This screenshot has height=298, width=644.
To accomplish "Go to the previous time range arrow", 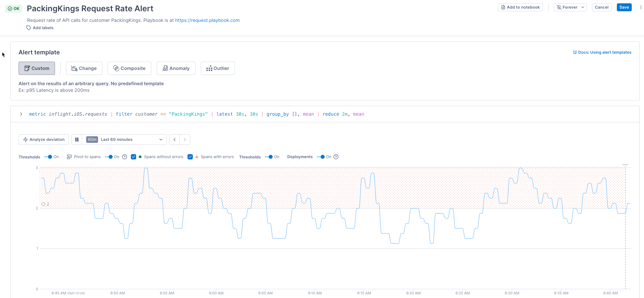I will point(175,140).
